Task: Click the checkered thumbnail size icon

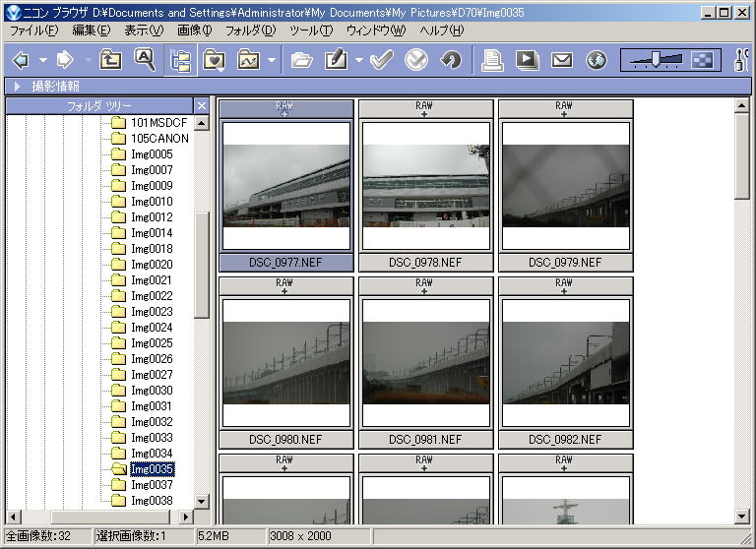Action: [x=702, y=60]
